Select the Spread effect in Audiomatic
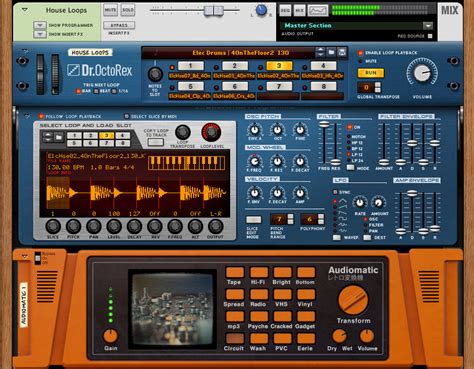Image resolution: width=474 pixels, height=369 pixels. click(235, 294)
